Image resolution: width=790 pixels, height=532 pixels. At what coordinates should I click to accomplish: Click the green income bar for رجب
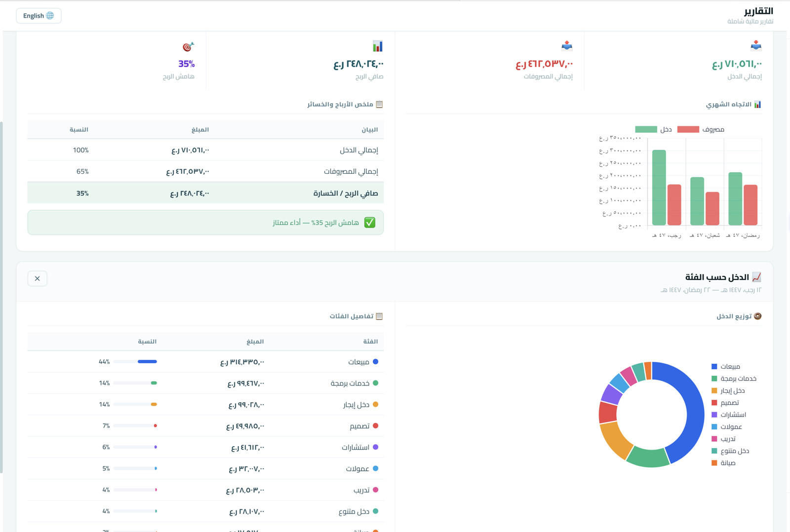point(659,188)
